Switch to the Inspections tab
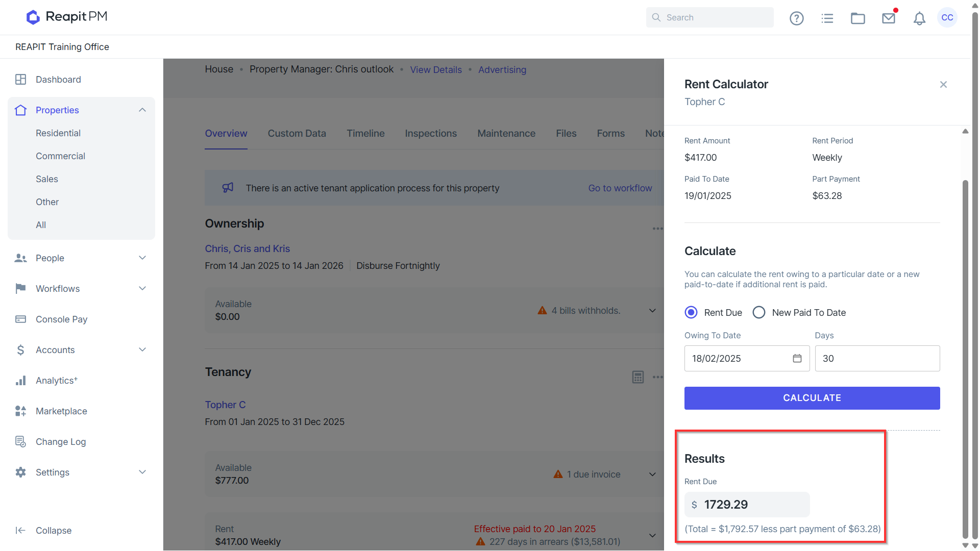Viewport: 980px width, 551px height. tap(431, 133)
